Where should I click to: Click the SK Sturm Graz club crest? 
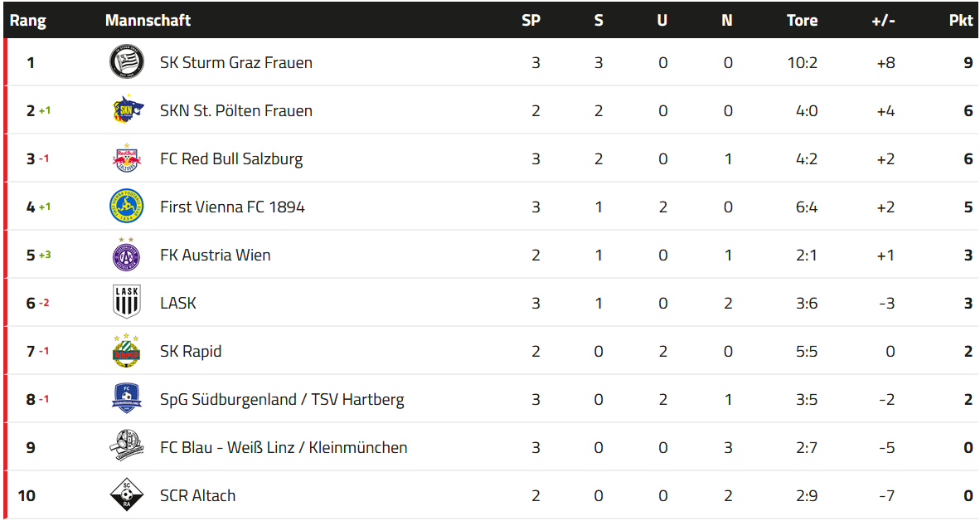pyautogui.click(x=127, y=62)
